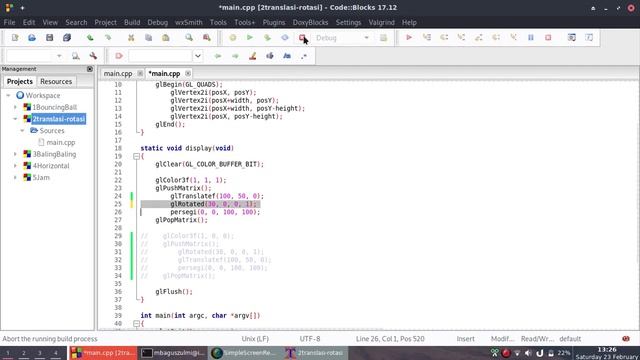Click the Rebuild icon

pyautogui.click(x=285, y=38)
